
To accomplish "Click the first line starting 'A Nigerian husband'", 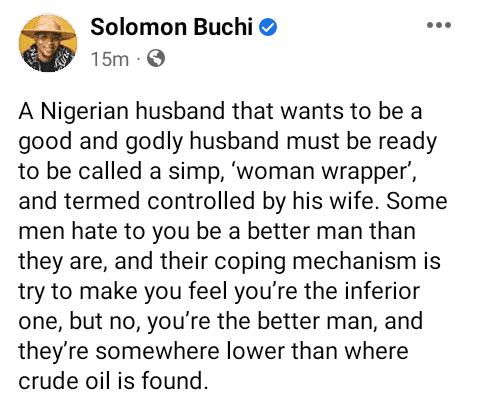I will click(x=220, y=111).
